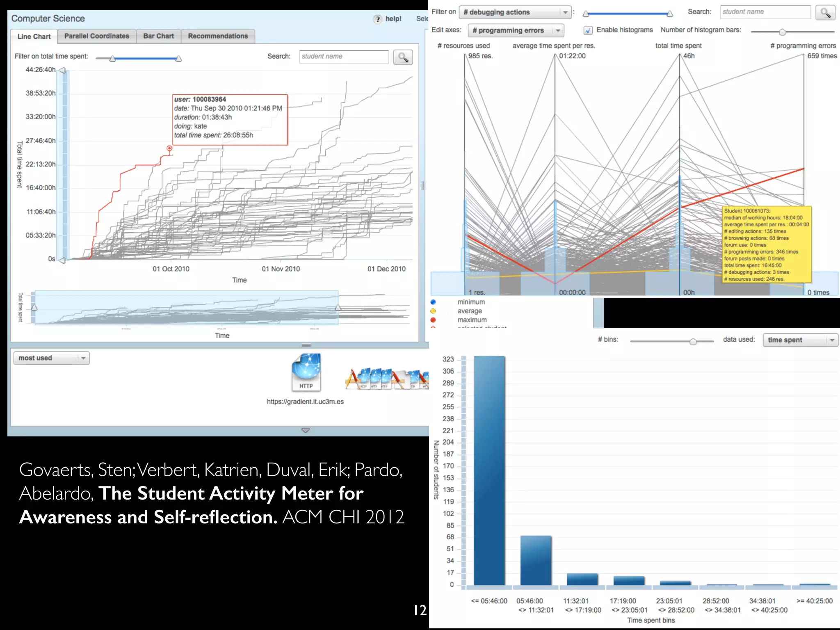
Task: Open the 'time spent' data used dropdown
Action: pyautogui.click(x=800, y=340)
